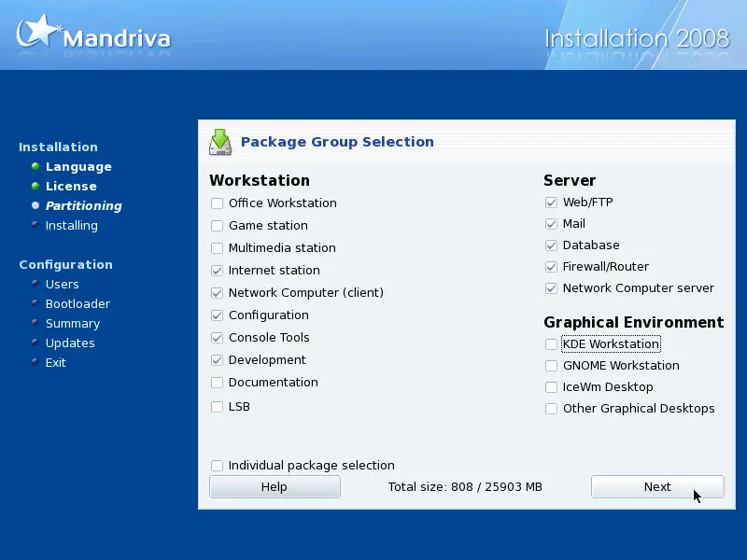Check the IceWm Desktop option

[x=551, y=387]
